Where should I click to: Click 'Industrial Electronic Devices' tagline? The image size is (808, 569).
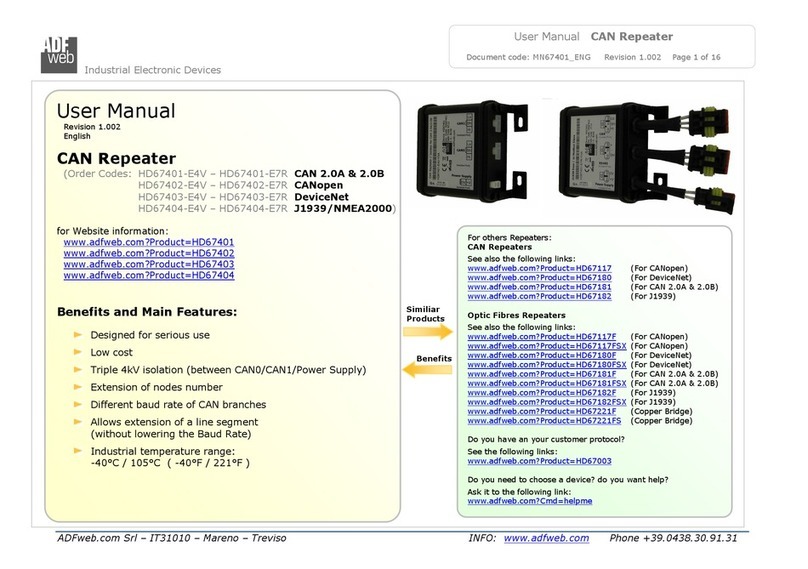153,70
